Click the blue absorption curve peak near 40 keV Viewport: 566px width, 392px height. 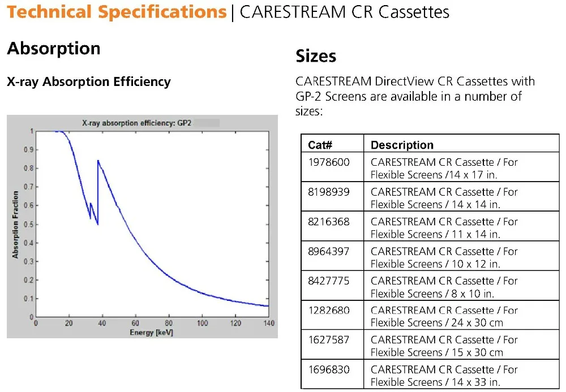[x=98, y=162]
